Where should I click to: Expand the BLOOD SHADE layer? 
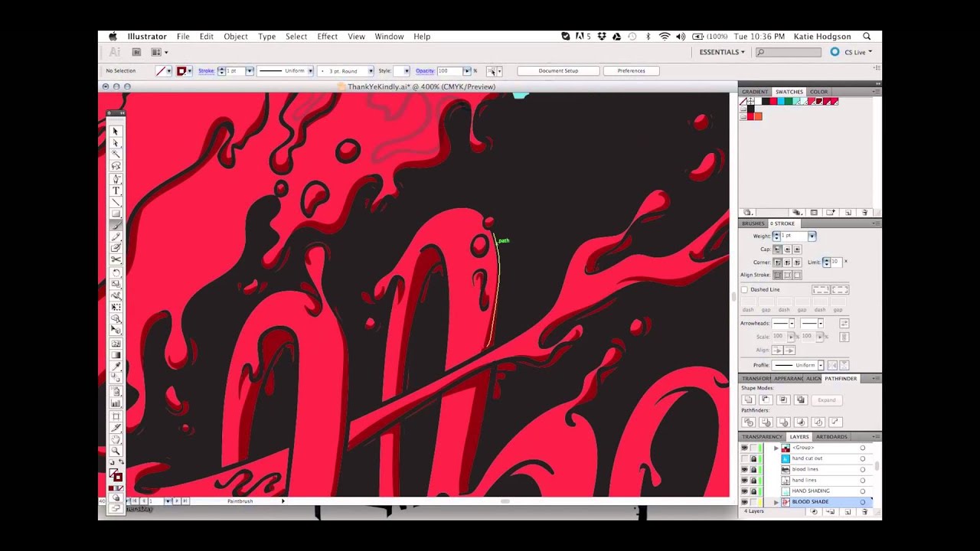tap(776, 502)
